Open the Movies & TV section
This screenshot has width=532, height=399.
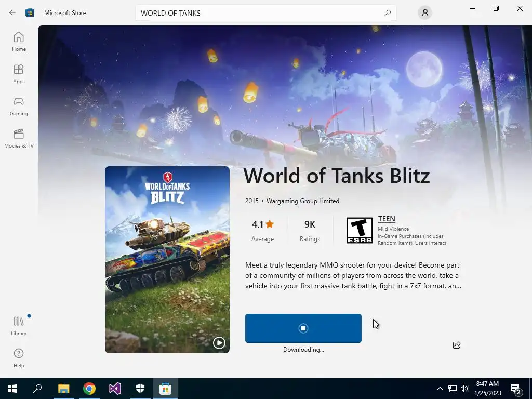19,138
